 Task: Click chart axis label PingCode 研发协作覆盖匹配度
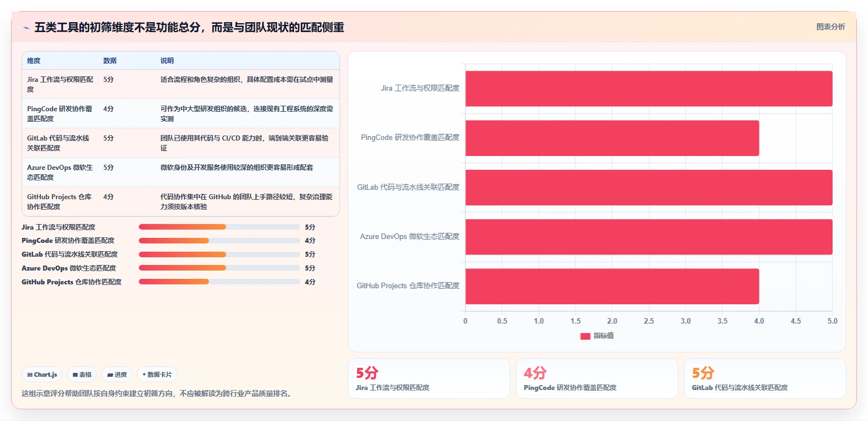[x=410, y=137]
